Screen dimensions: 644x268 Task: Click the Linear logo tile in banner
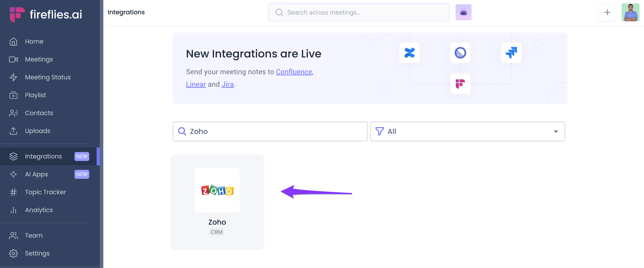point(460,53)
